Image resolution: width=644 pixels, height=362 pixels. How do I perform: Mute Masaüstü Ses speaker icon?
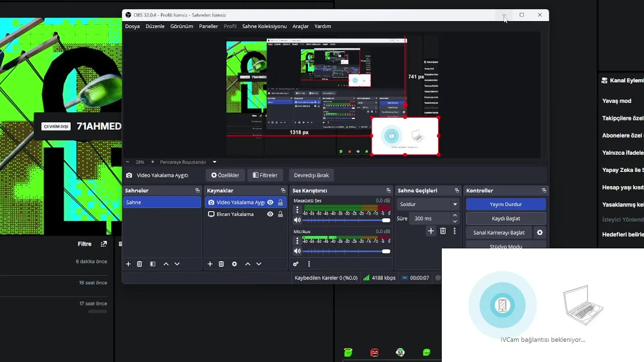coord(297,220)
